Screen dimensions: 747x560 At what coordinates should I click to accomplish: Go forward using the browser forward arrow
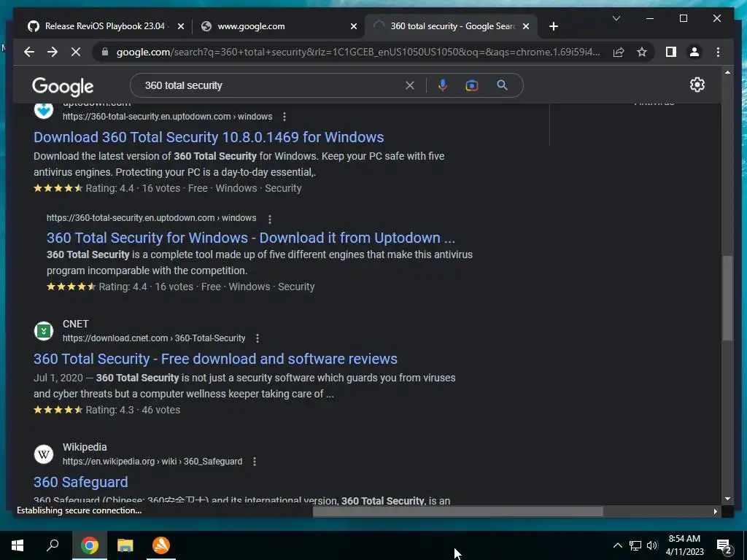tap(53, 52)
